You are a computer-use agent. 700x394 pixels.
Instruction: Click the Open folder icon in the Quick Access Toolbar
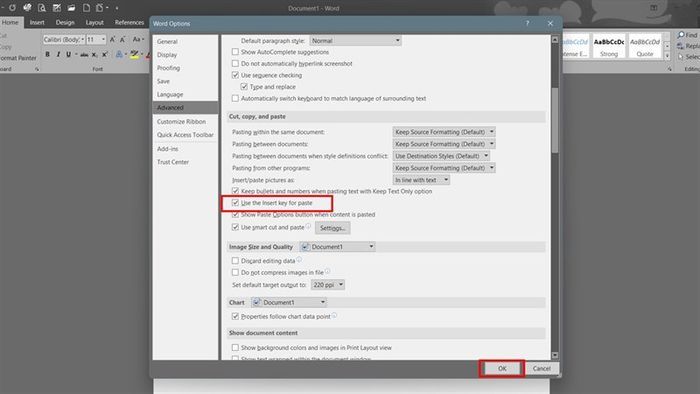pos(71,8)
